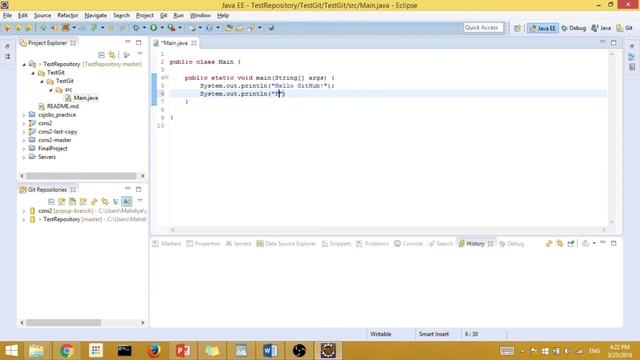Click Create New Git Repository icon

83,202
